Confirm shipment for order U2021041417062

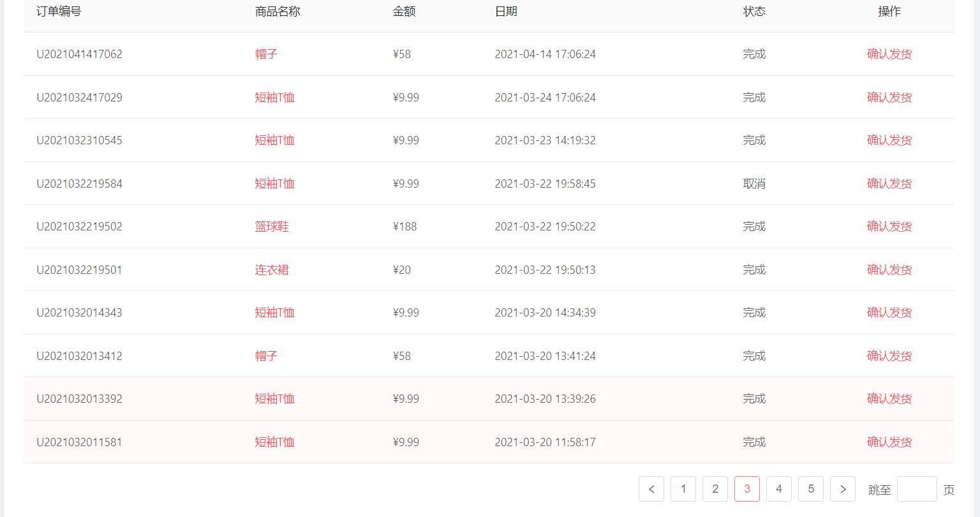(889, 54)
